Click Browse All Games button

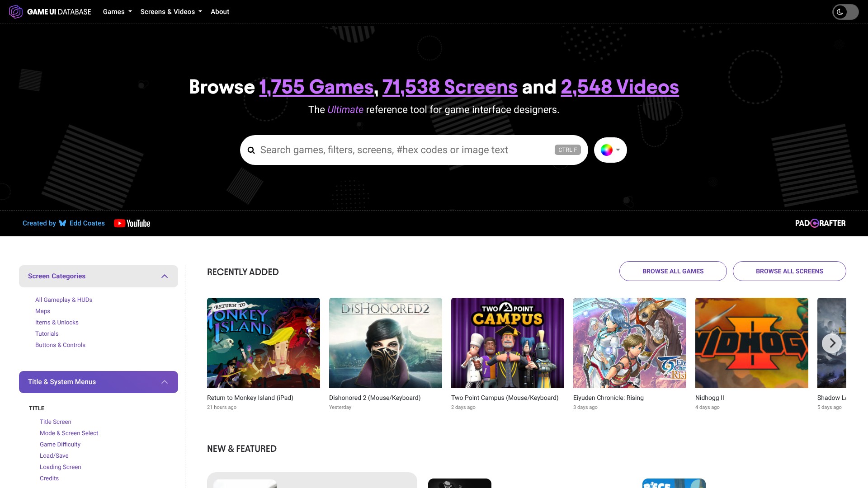673,271
